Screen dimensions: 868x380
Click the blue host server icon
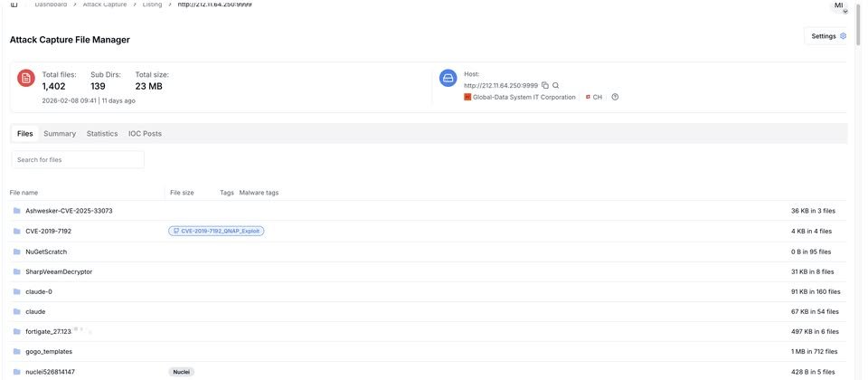(448, 79)
